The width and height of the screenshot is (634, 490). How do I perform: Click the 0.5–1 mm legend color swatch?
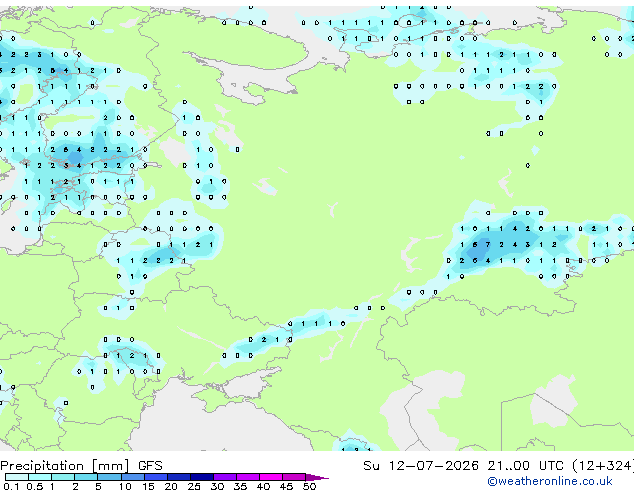point(40,477)
